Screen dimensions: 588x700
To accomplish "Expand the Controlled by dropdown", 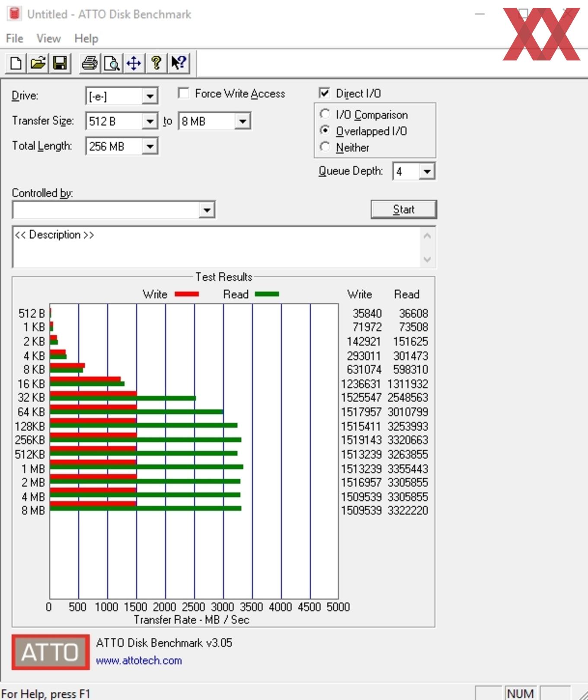I will 207,210.
